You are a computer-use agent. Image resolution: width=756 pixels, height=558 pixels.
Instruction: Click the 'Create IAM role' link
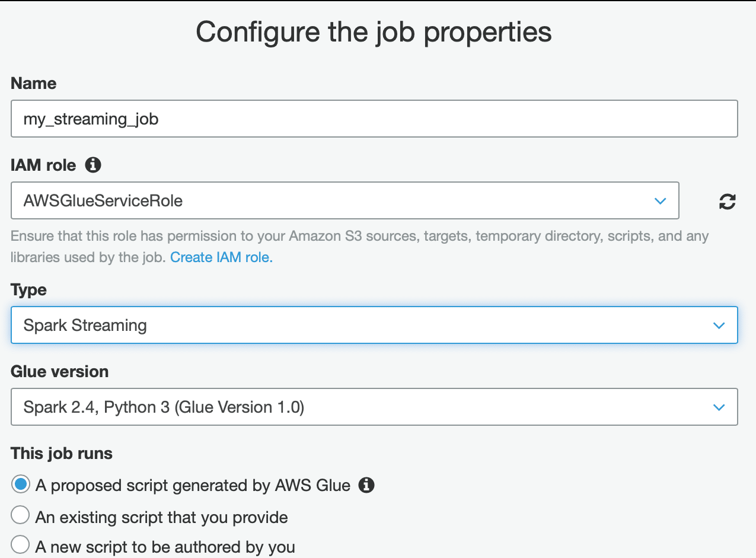coord(220,257)
